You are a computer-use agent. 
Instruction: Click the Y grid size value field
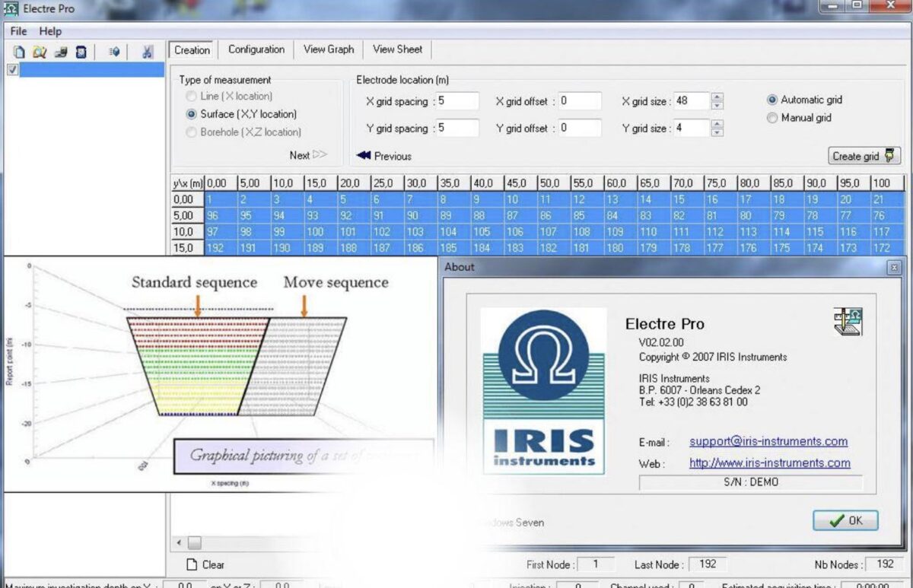[691, 129]
